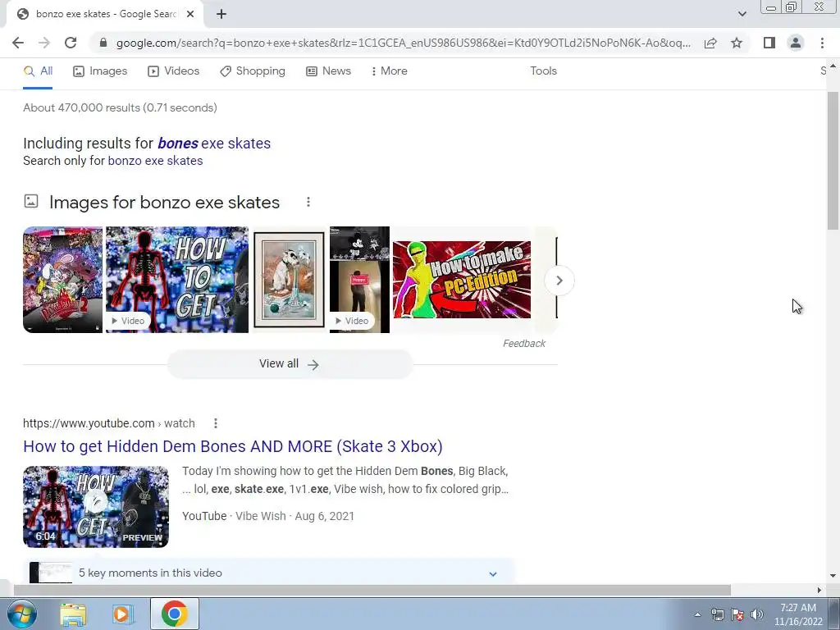Open the Chrome three-dot menu

pyautogui.click(x=822, y=43)
